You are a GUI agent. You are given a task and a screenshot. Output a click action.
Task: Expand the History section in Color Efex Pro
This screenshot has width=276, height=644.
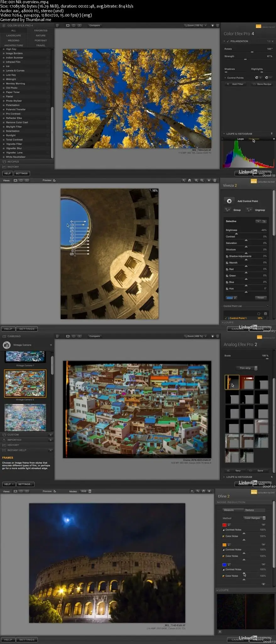[x=27, y=167]
